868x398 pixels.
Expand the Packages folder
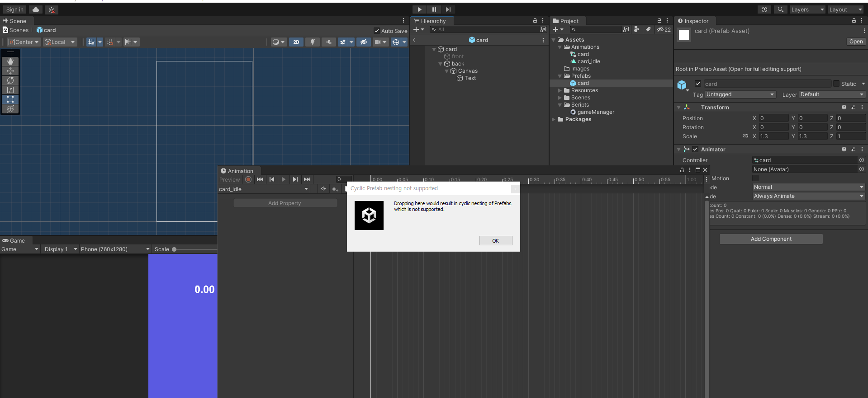(554, 119)
